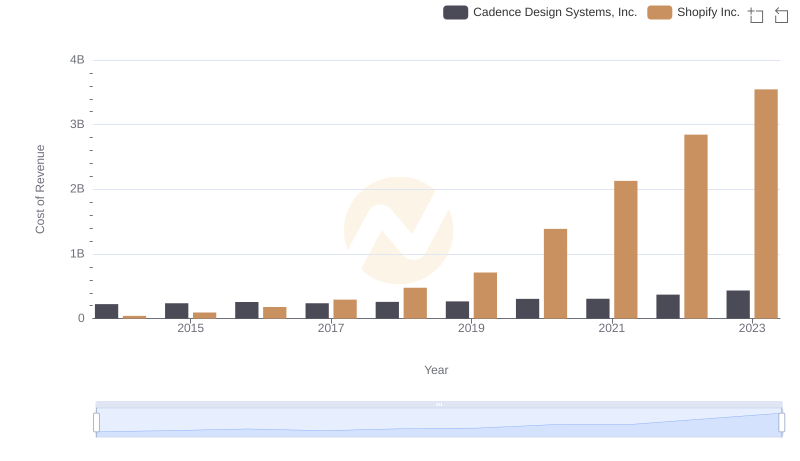Select the 2015 Cadence bar
Screen dimensions: 800x461
[x=177, y=311]
